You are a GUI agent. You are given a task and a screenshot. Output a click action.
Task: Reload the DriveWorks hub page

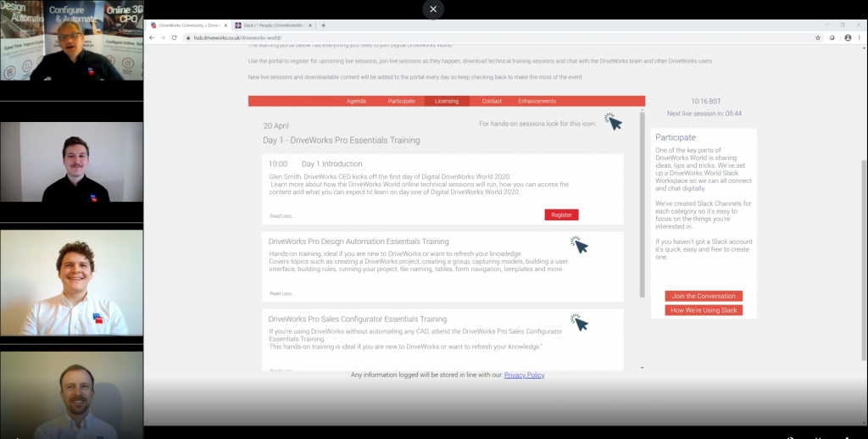174,37
